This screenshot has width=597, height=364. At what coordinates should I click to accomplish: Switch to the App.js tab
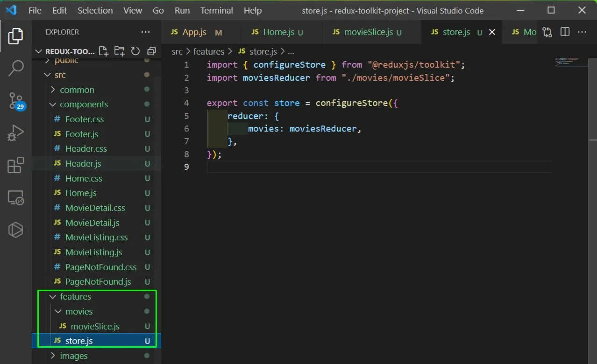201,32
